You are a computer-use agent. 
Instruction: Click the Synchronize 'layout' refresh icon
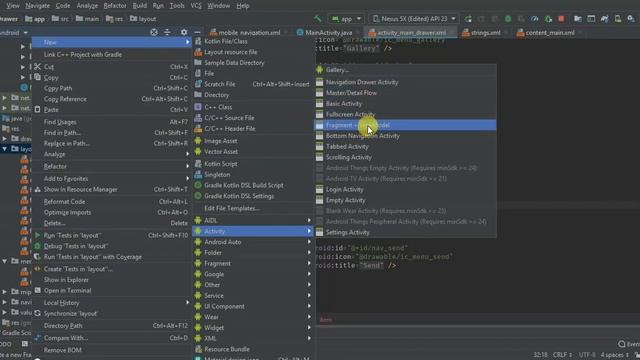38,313
